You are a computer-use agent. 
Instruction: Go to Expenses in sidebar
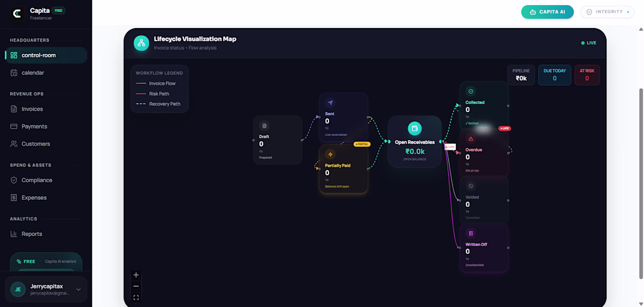pyautogui.click(x=46, y=197)
